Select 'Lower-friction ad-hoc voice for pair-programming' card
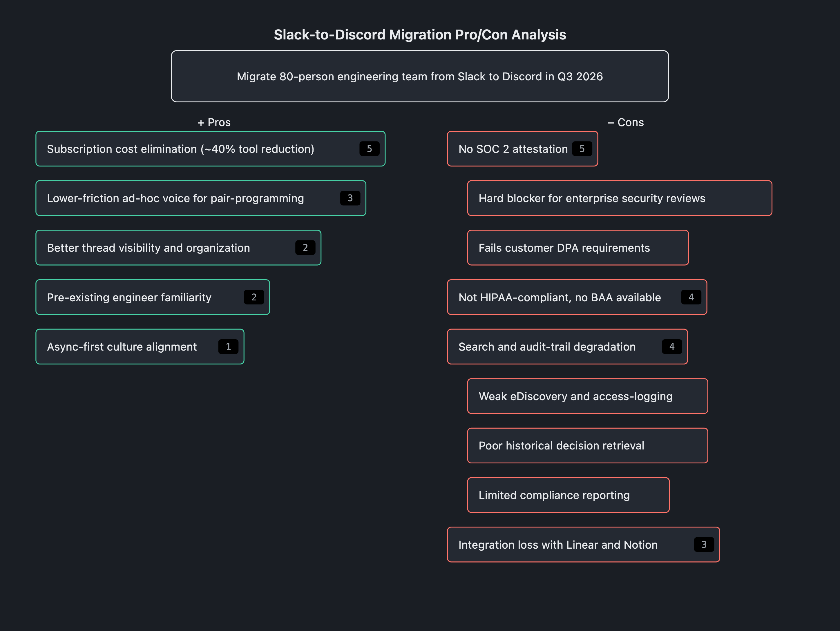 (x=201, y=198)
